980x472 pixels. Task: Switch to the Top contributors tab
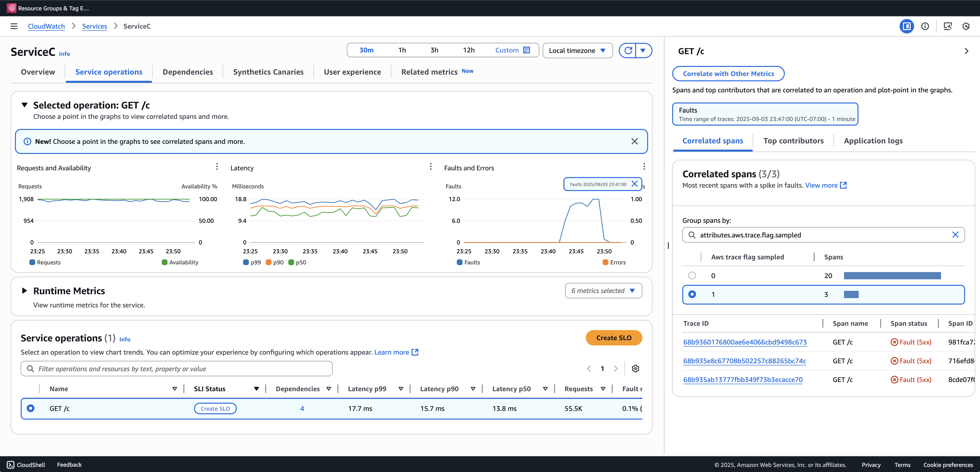point(793,141)
